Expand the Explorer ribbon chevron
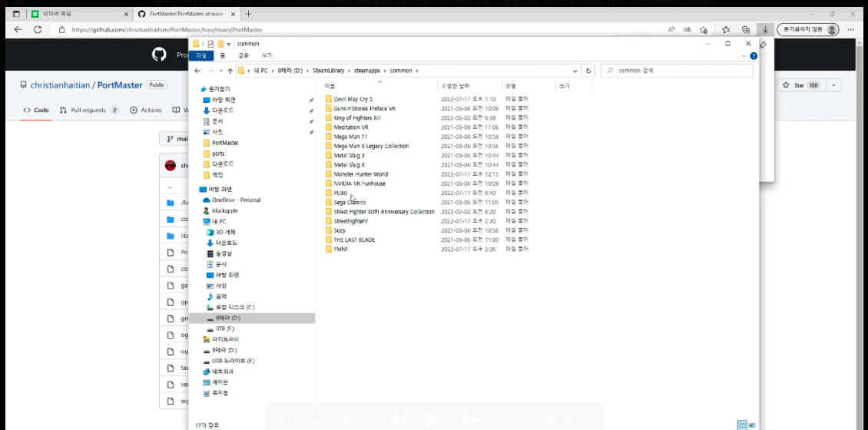Image resolution: width=868 pixels, height=430 pixels. (744, 56)
